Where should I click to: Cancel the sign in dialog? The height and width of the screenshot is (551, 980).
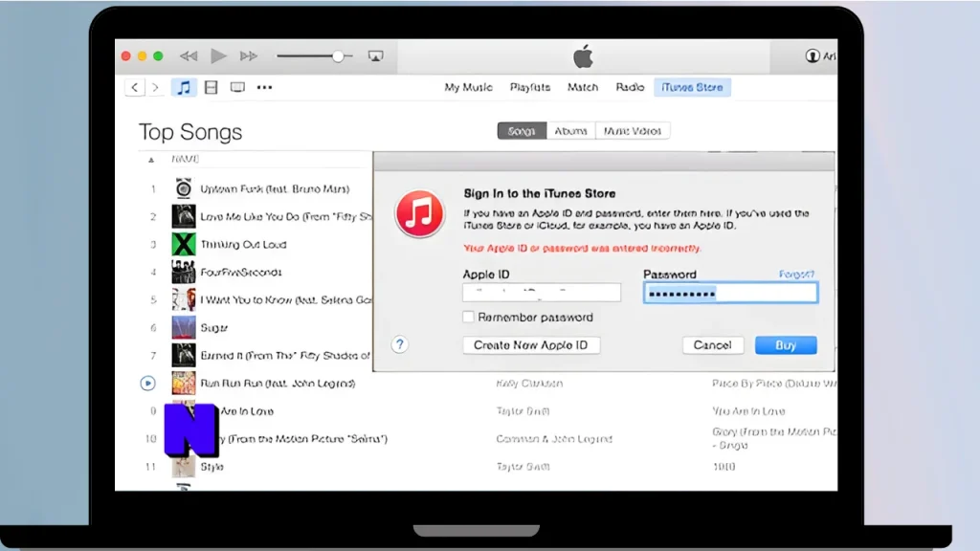tap(712, 344)
